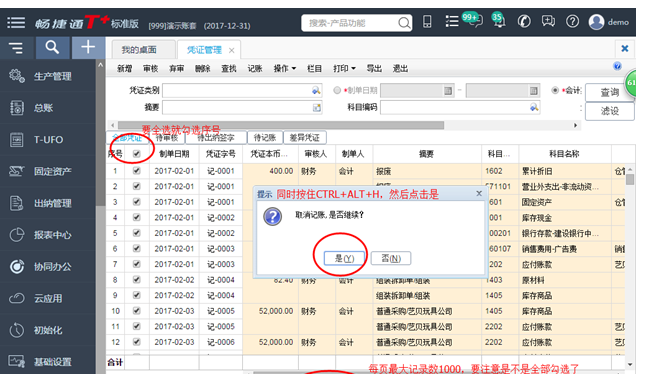
Task: Click 删除 in the toolbar
Action: point(202,68)
